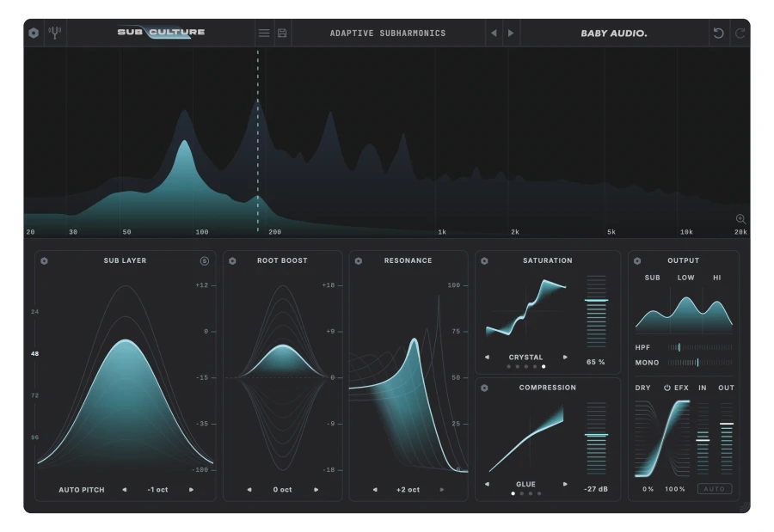Click the dashed root frequency marker line
The height and width of the screenshot is (532, 774).
coord(258,141)
